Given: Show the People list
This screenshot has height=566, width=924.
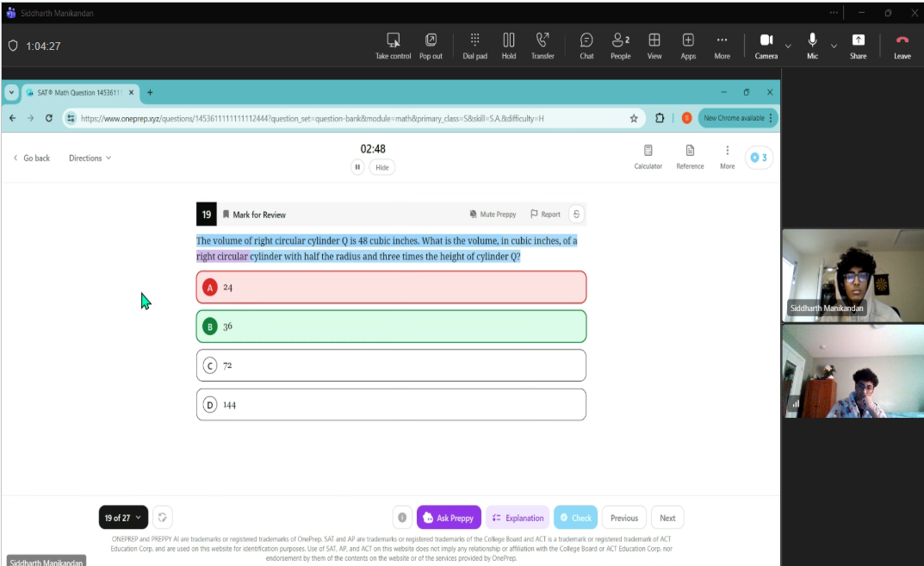Looking at the screenshot, I should (621, 46).
